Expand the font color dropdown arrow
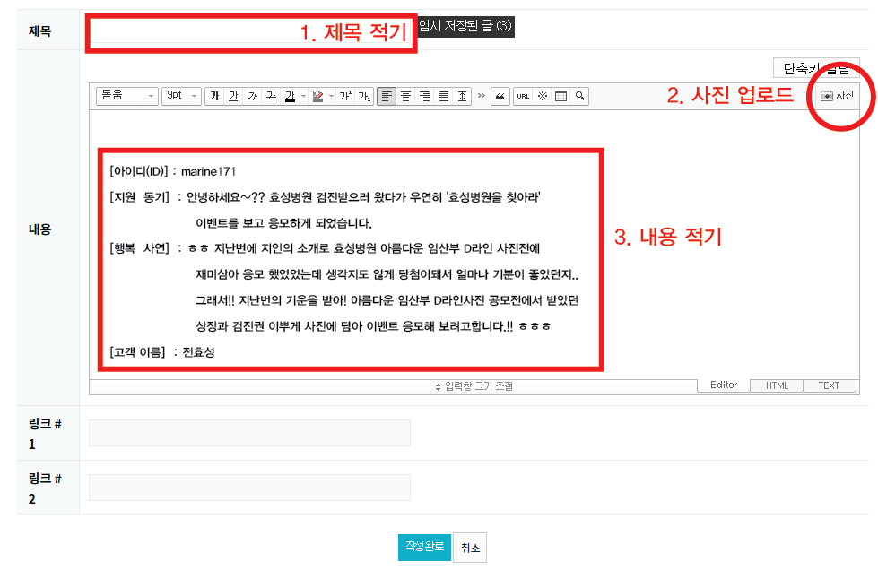The image size is (878, 588). click(x=303, y=96)
